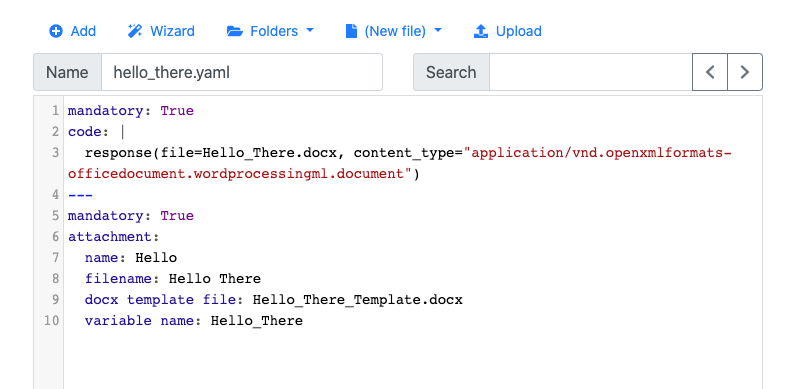788x389 pixels.
Task: Click "officedocument.wordprocessingml.document" wrapped text
Action: click(236, 174)
